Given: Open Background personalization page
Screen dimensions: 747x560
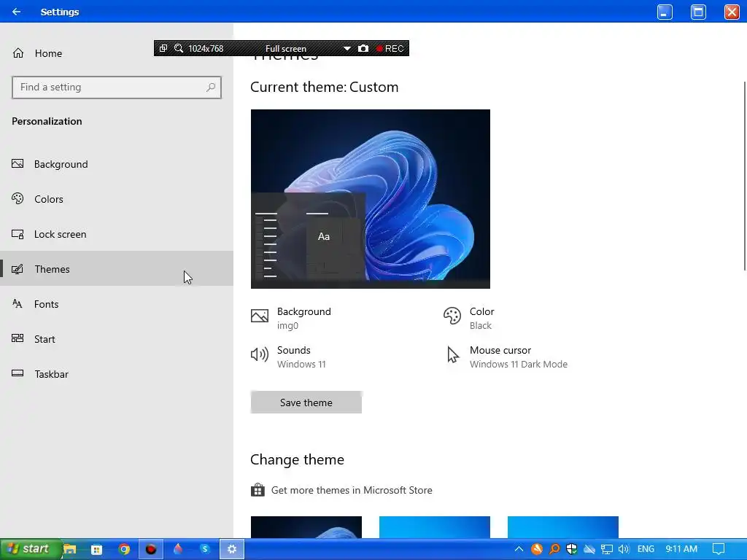Looking at the screenshot, I should pyautogui.click(x=117, y=164).
